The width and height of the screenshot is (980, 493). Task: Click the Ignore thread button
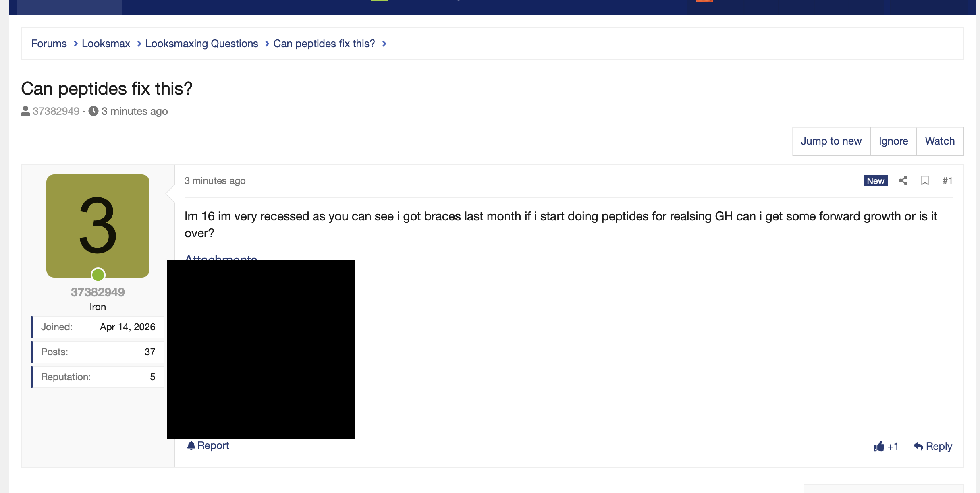tap(893, 141)
